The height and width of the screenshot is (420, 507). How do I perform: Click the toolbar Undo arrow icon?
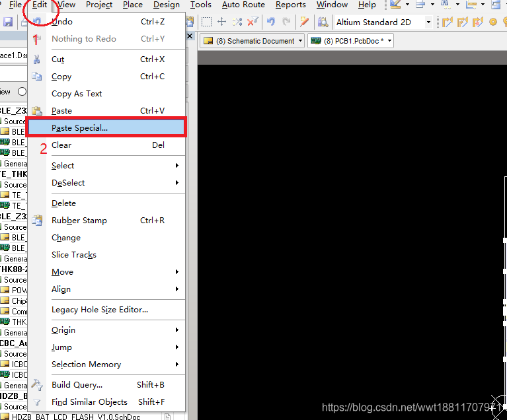pos(270,22)
